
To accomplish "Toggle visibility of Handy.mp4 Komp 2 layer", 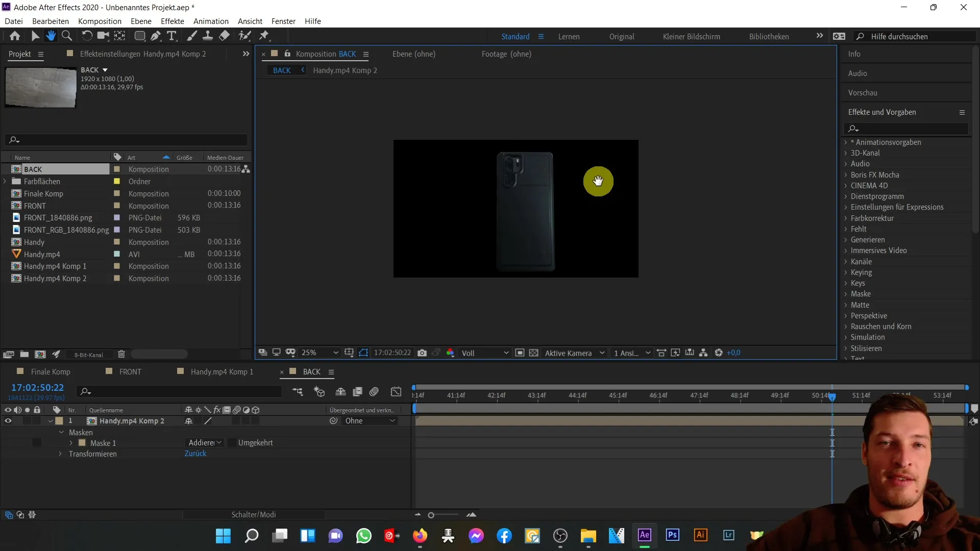I will pyautogui.click(x=8, y=420).
